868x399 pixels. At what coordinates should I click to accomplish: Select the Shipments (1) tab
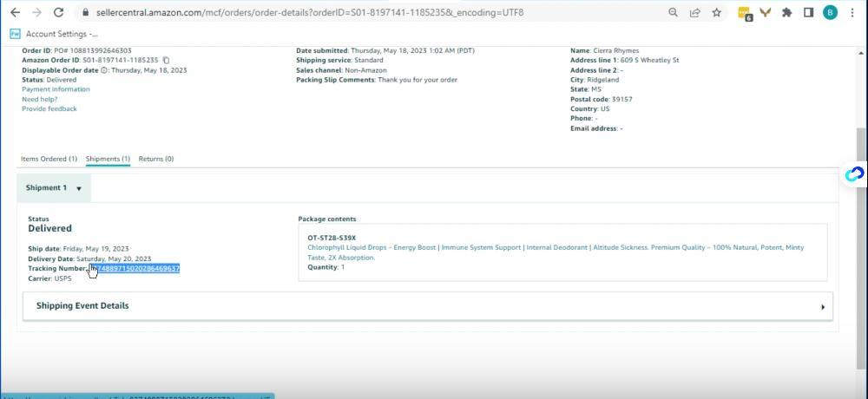click(x=108, y=159)
